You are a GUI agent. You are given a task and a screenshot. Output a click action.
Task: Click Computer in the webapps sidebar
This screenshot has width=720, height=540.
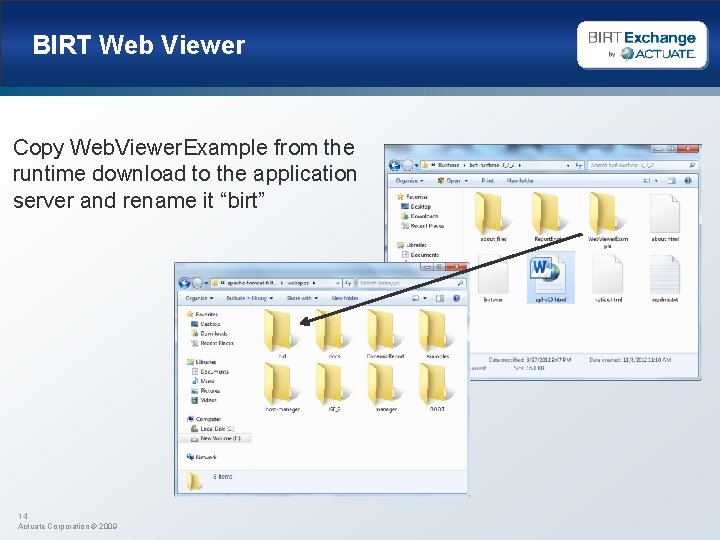(x=203, y=419)
